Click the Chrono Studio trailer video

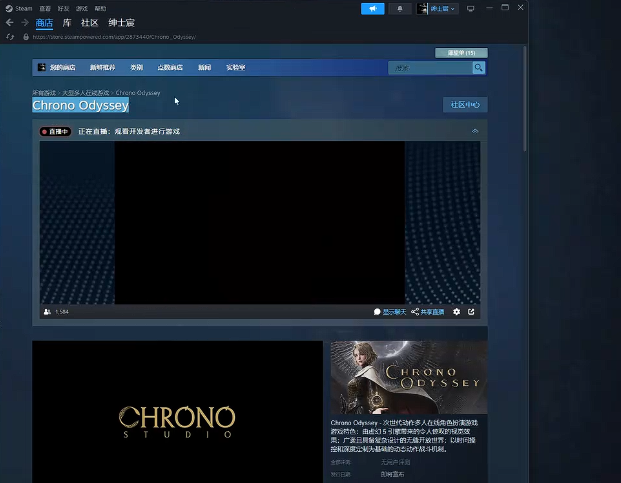click(177, 412)
